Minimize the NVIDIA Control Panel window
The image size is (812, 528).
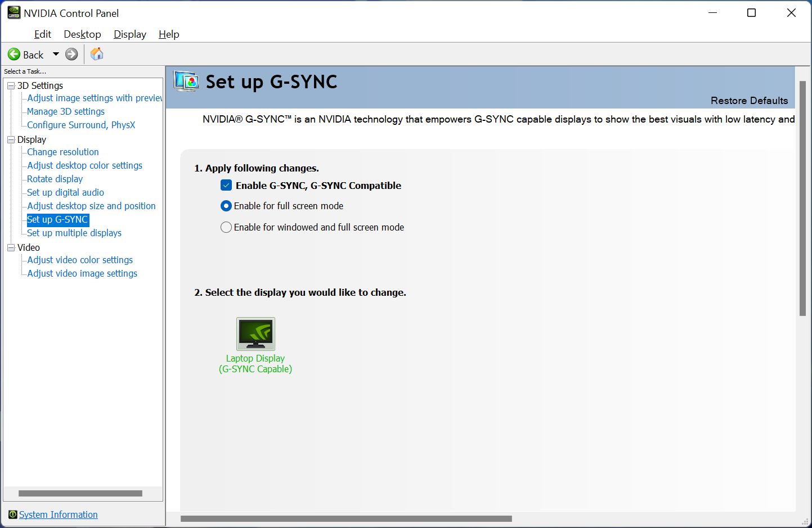point(712,12)
